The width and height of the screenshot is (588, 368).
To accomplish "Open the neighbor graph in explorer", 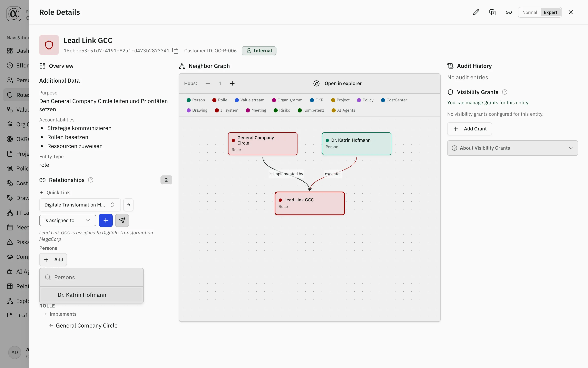I will tap(337, 83).
